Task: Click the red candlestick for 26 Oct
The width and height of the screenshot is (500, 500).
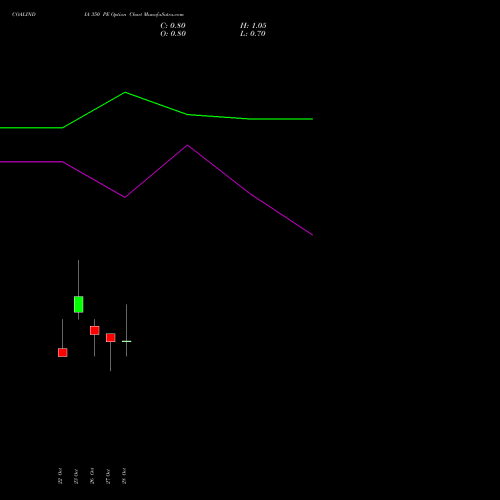Action: 95,330
